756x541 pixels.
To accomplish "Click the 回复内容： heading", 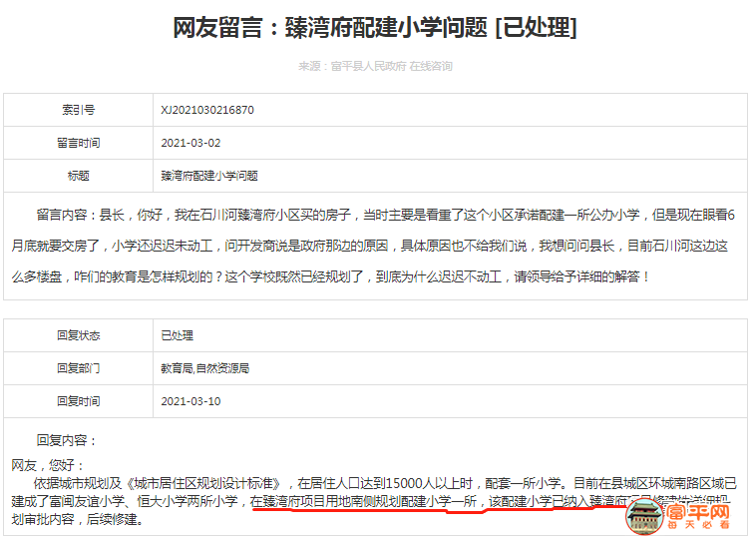I will point(66,440).
